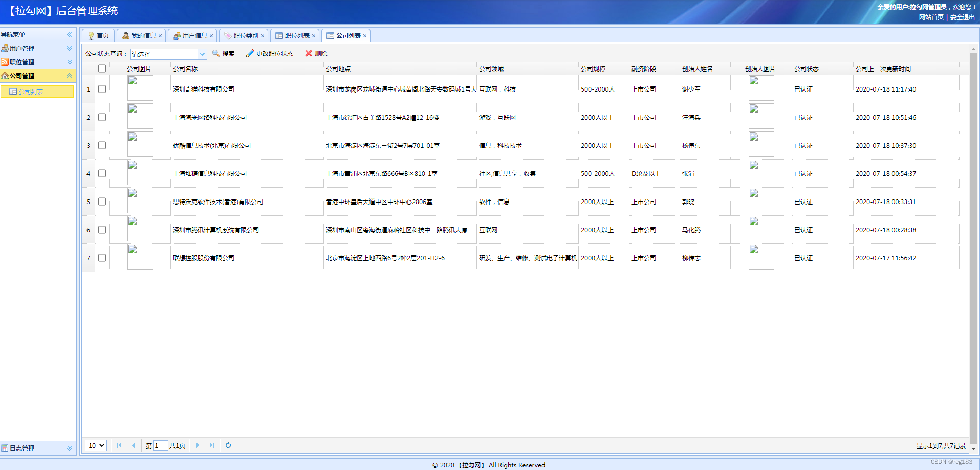
Task: Close the 用户信息 tab
Action: [x=211, y=36]
